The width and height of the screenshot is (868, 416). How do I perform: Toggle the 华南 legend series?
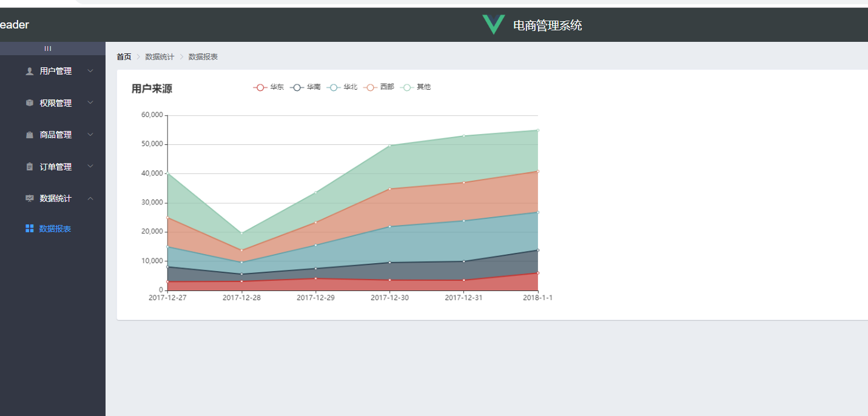tap(305, 87)
